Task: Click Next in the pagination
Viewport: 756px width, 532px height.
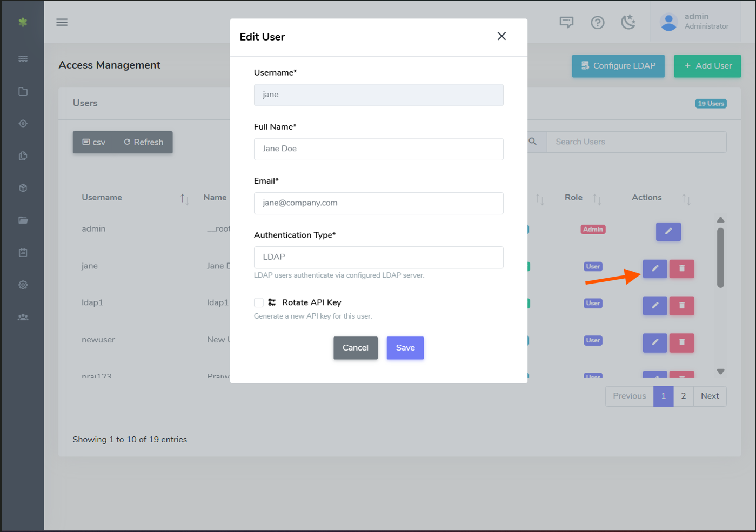Action: [710, 396]
